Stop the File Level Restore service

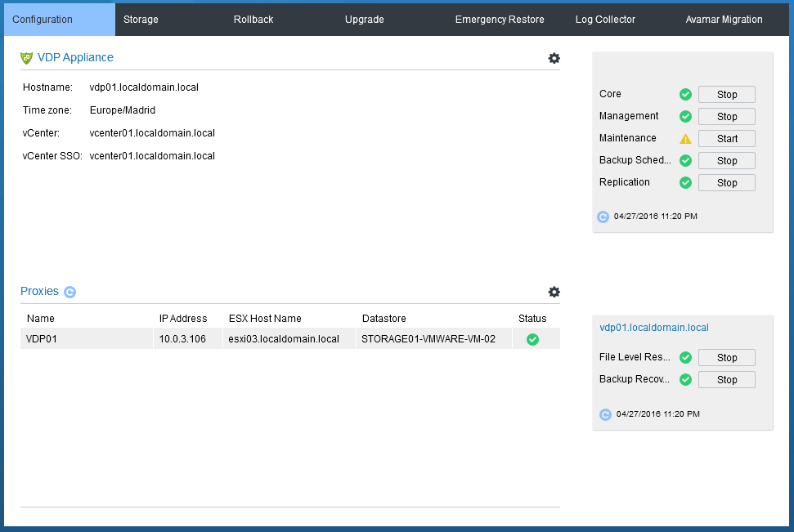coord(727,357)
